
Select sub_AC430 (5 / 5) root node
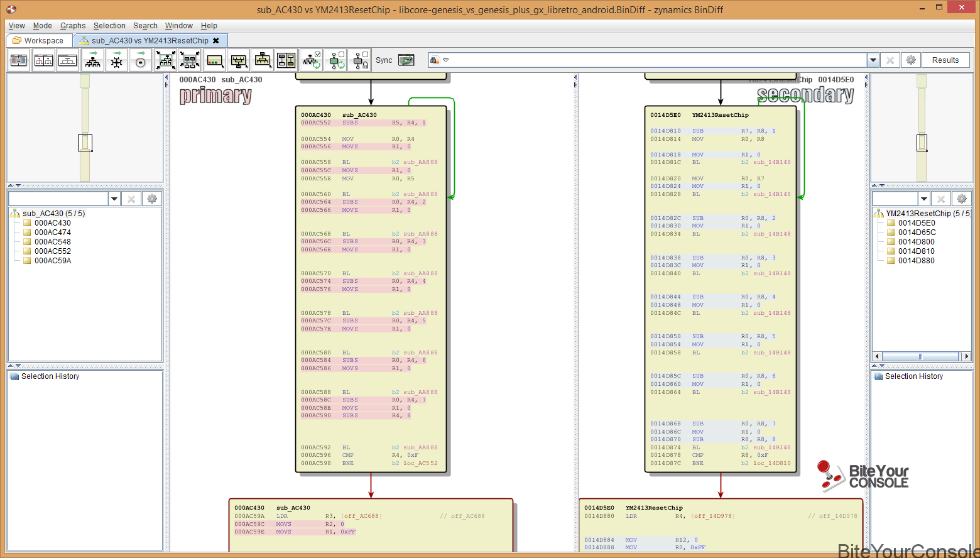coord(53,214)
